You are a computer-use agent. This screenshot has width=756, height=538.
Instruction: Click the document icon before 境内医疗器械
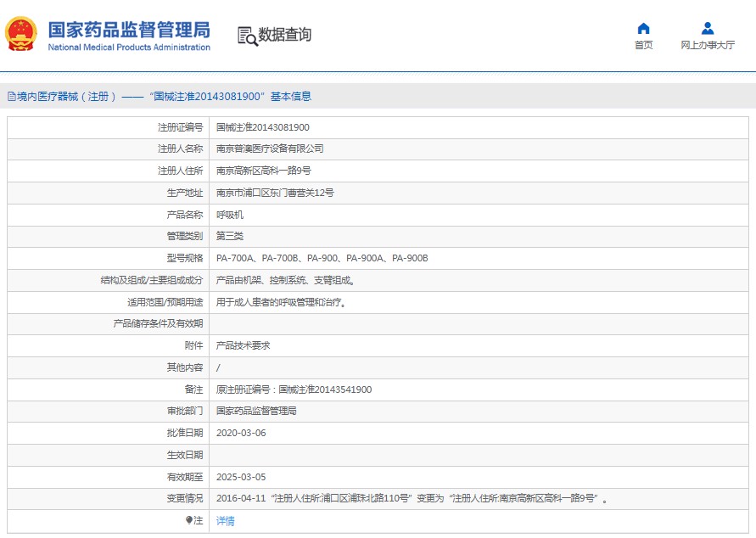11,97
